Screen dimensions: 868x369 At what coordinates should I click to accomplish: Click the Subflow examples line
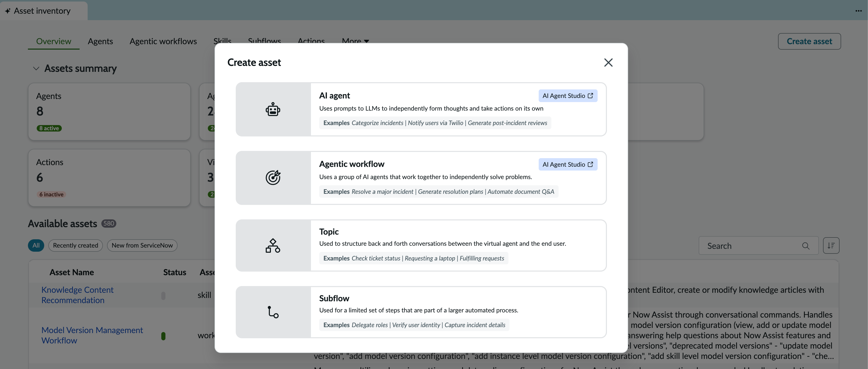[x=414, y=325]
